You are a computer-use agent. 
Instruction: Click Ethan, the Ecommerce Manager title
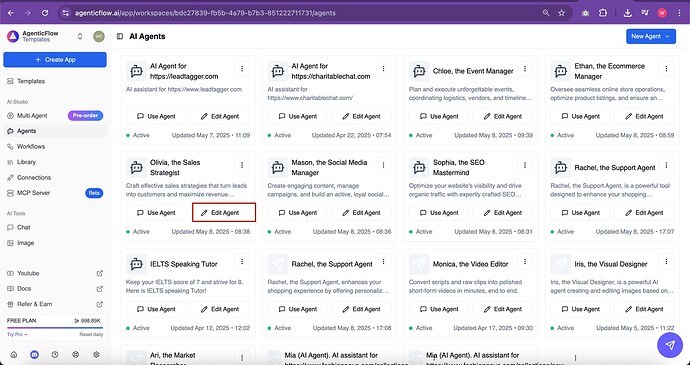609,71
